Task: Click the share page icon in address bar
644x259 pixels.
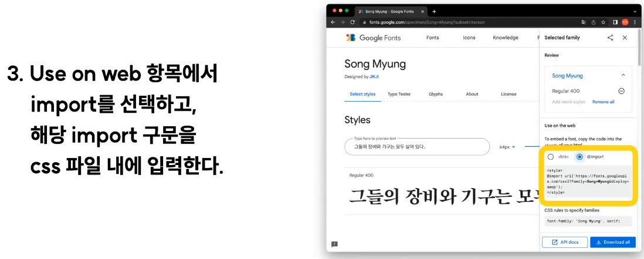Action: tap(594, 22)
